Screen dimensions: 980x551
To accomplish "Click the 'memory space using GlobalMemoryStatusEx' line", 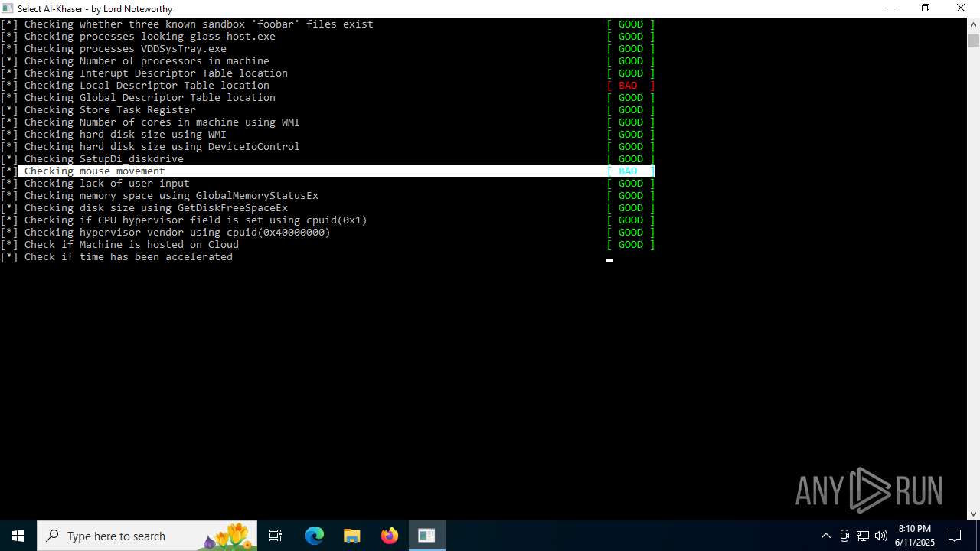I will tap(159, 196).
